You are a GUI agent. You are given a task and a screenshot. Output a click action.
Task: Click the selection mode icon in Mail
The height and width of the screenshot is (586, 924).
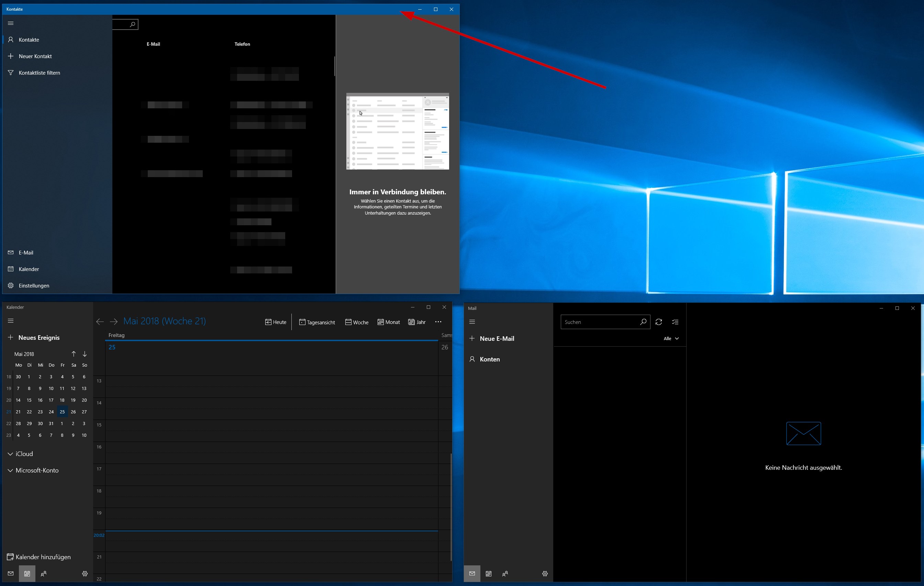675,322
